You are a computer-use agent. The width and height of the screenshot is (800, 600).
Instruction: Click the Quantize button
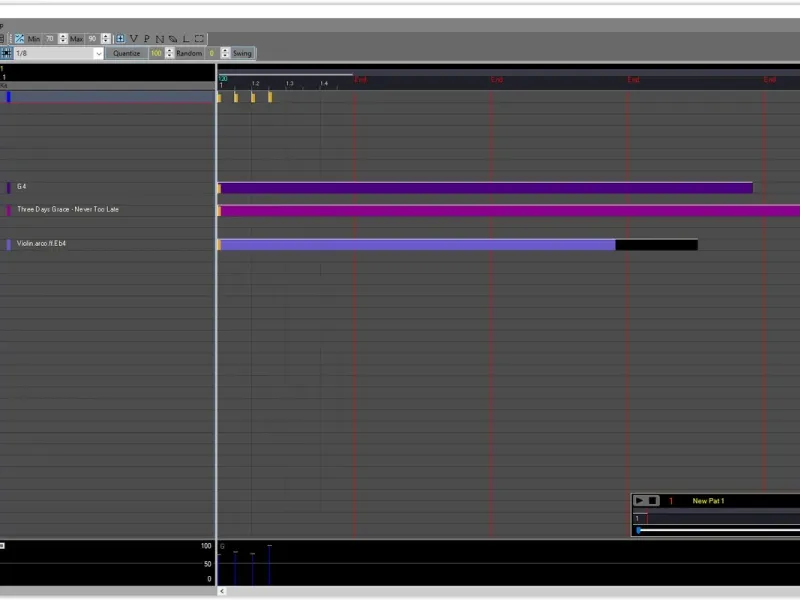click(x=127, y=53)
